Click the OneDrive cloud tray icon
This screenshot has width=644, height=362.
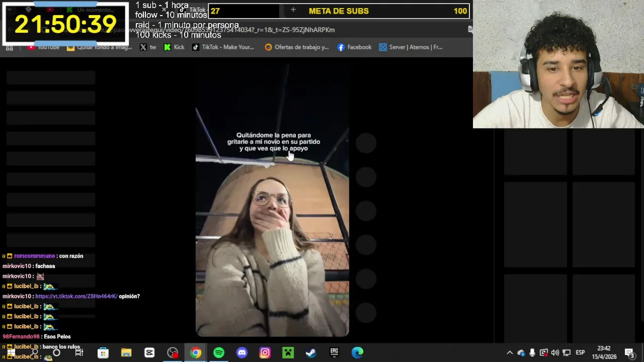[521, 352]
